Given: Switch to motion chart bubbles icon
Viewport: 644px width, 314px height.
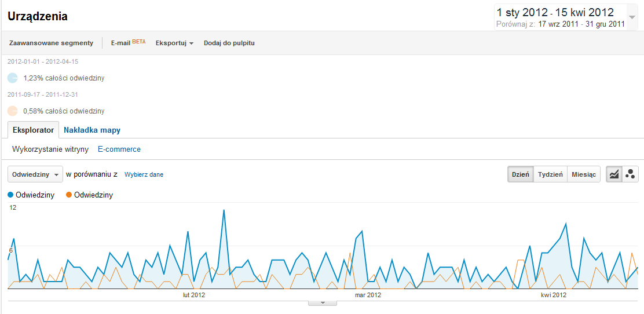Looking at the screenshot, I should click(630, 174).
